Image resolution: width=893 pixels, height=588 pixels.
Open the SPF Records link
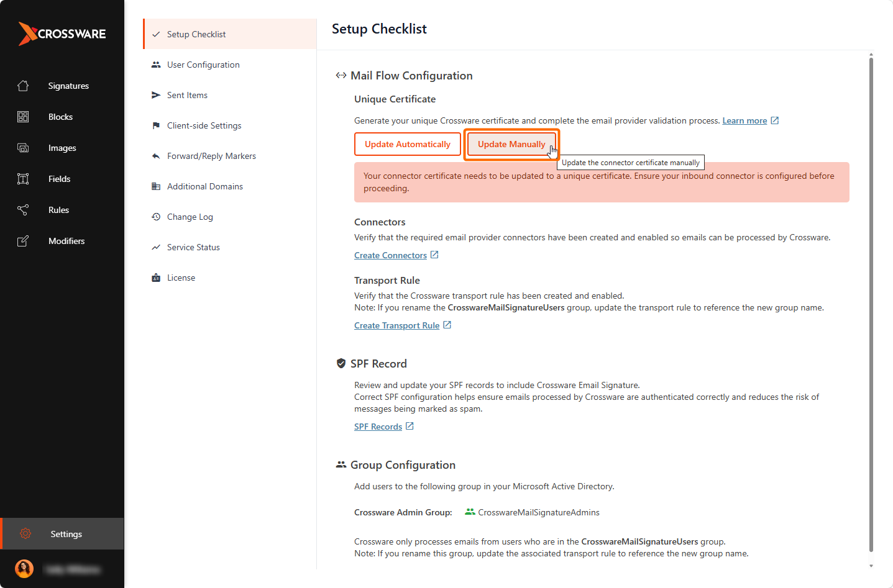click(x=378, y=427)
